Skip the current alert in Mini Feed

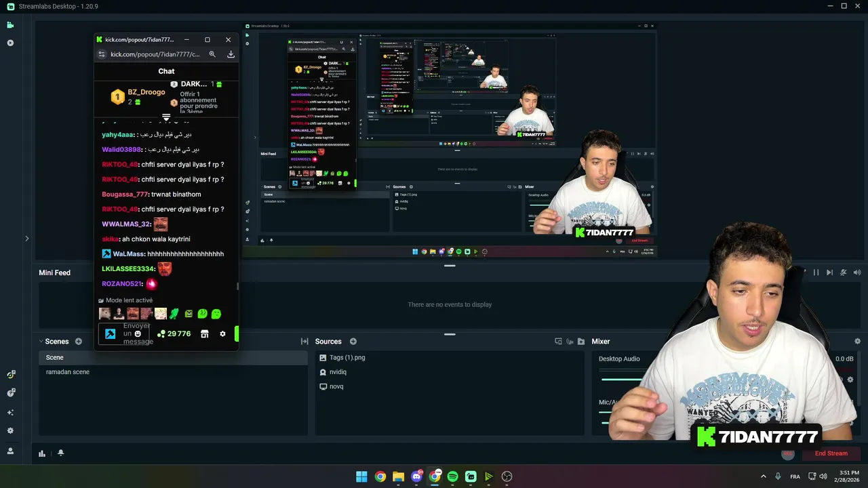click(x=829, y=272)
